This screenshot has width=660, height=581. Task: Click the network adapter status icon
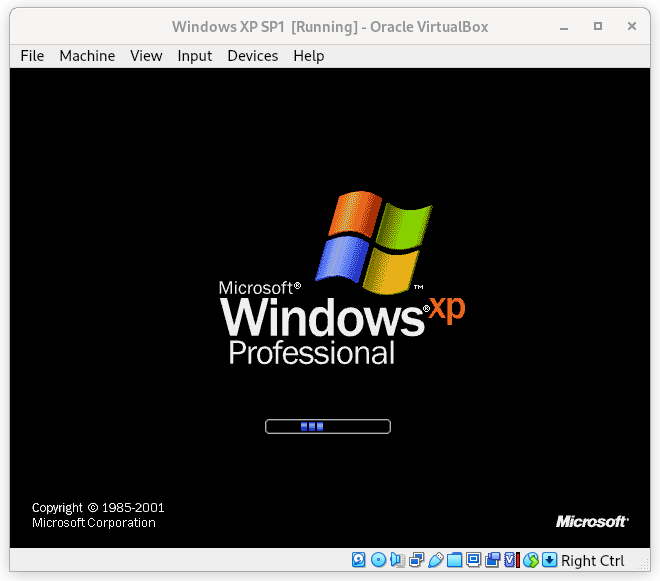[x=416, y=560]
